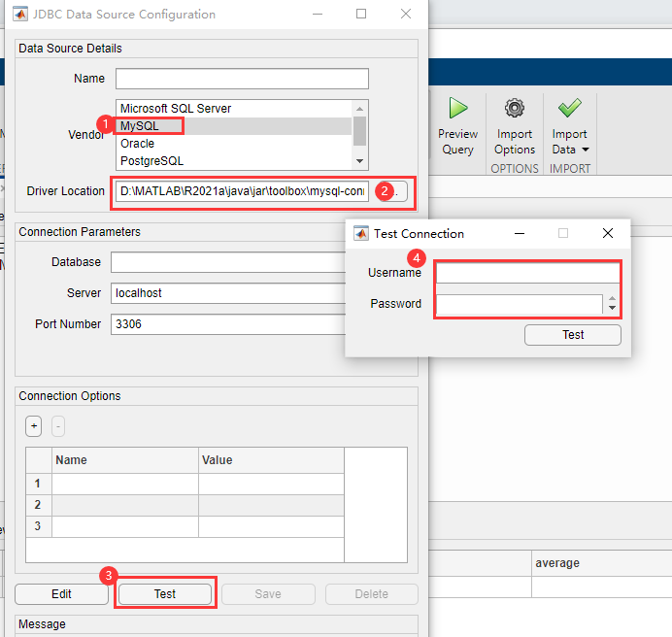This screenshot has width=672, height=637.
Task: Click MATLAB icon in JDBC configuration title bar
Action: pos(20,15)
